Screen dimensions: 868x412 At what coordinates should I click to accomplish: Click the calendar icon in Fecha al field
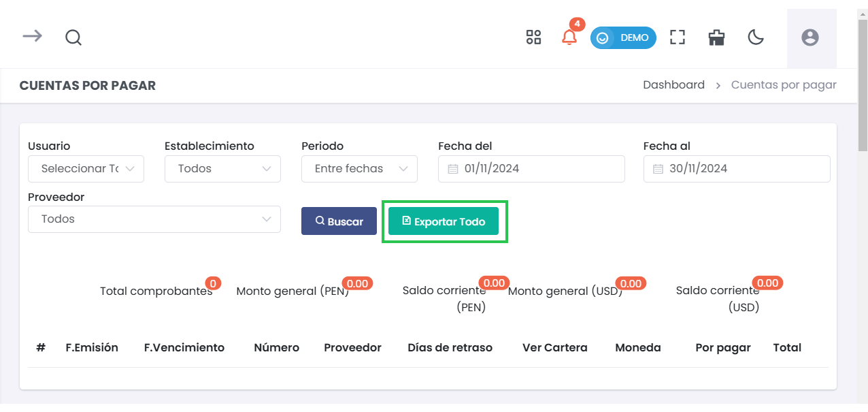pyautogui.click(x=656, y=168)
